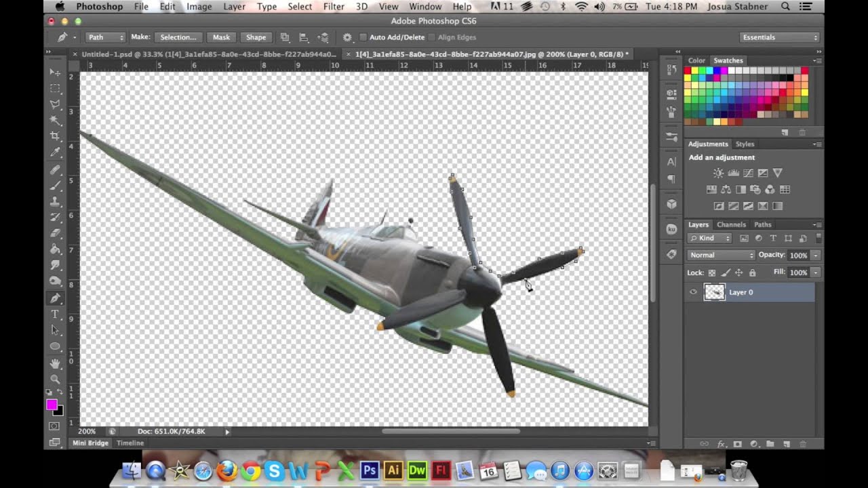
Task: Open the Adjustments panel flyout menu
Action: (818, 144)
